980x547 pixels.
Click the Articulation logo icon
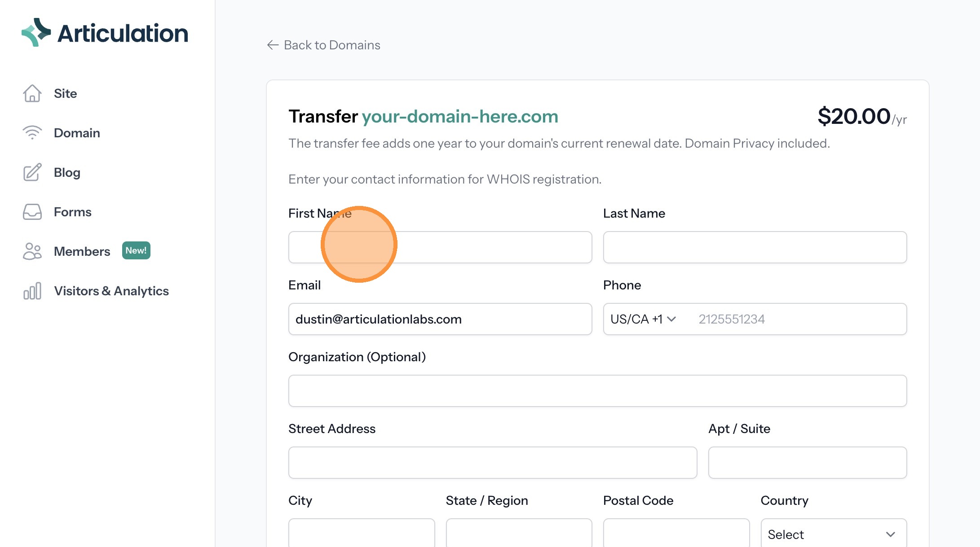click(x=36, y=32)
